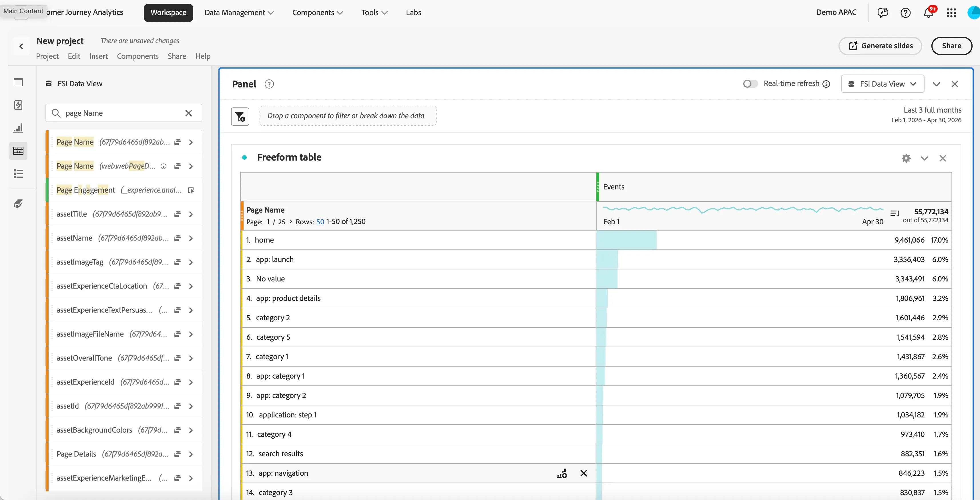Change the rows per page value 50
This screenshot has width=980, height=500.
[320, 222]
